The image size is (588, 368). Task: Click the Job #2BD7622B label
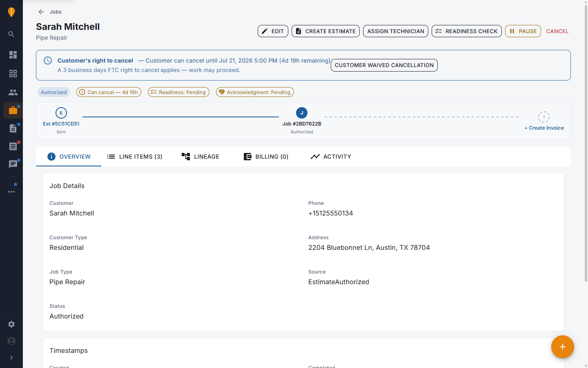[x=302, y=124]
